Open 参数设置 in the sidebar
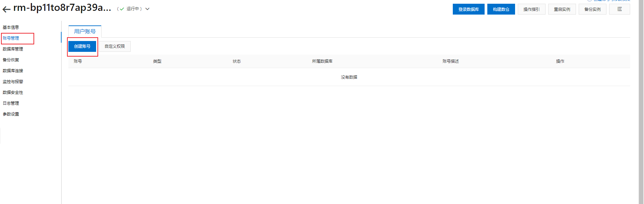This screenshot has width=644, height=204. click(11, 114)
